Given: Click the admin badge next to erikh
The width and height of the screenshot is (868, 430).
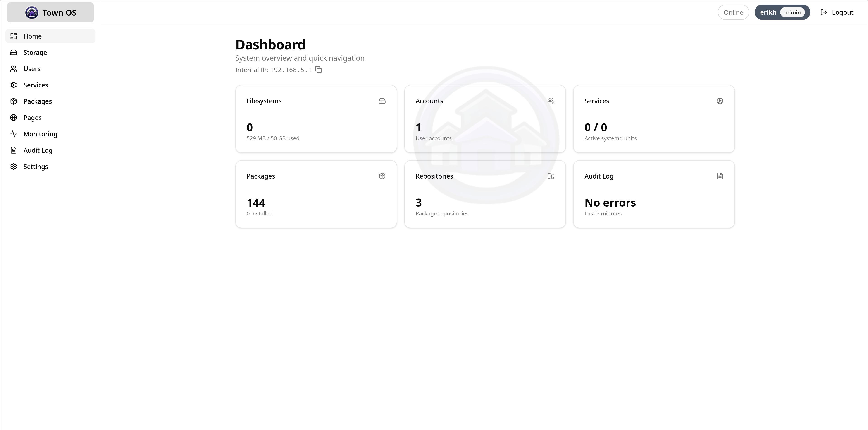Looking at the screenshot, I should [792, 12].
